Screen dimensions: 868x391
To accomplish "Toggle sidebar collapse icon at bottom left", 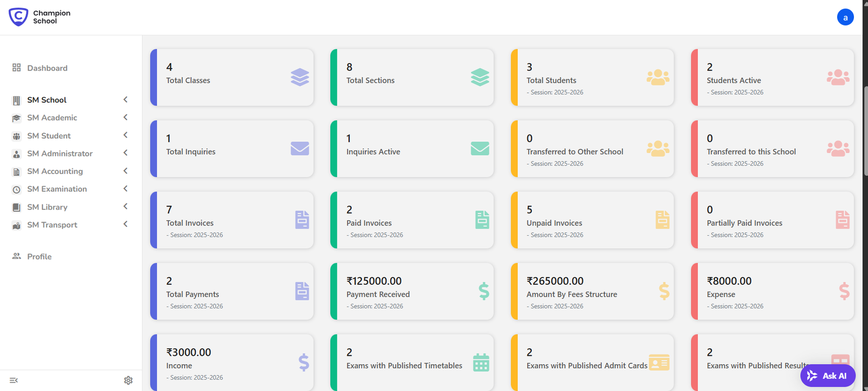I will pyautogui.click(x=14, y=380).
